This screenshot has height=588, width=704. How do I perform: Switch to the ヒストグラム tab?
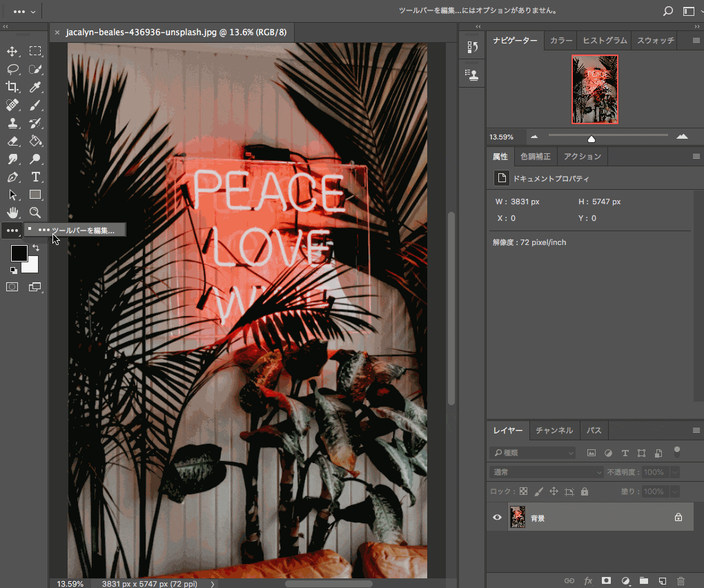605,41
